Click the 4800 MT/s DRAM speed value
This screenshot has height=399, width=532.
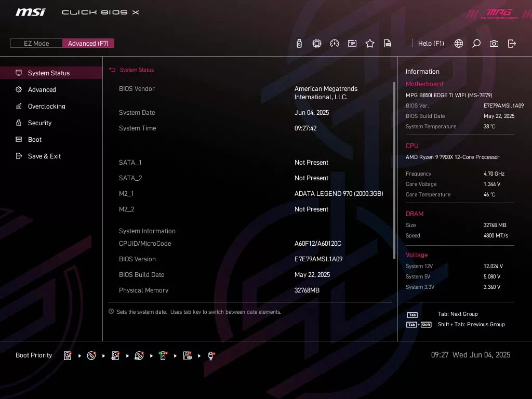496,235
